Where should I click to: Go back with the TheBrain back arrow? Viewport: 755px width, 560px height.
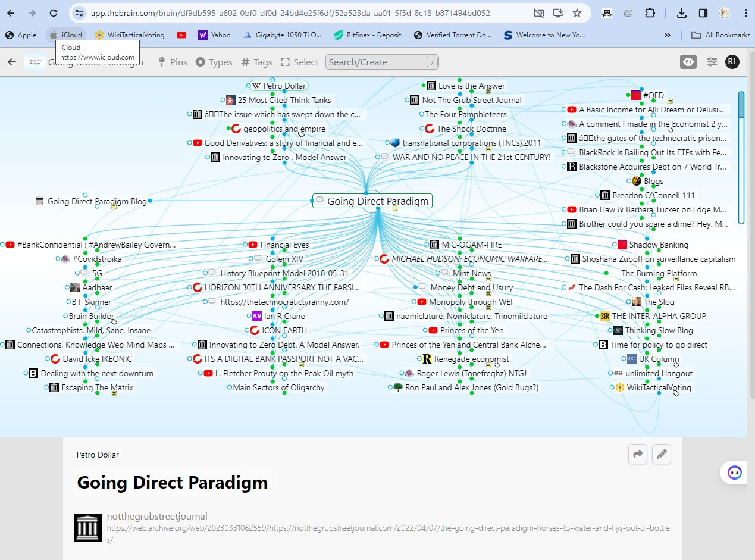click(11, 62)
